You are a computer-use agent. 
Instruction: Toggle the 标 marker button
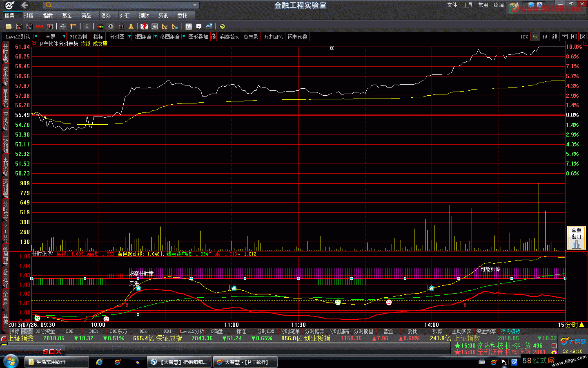click(x=535, y=37)
